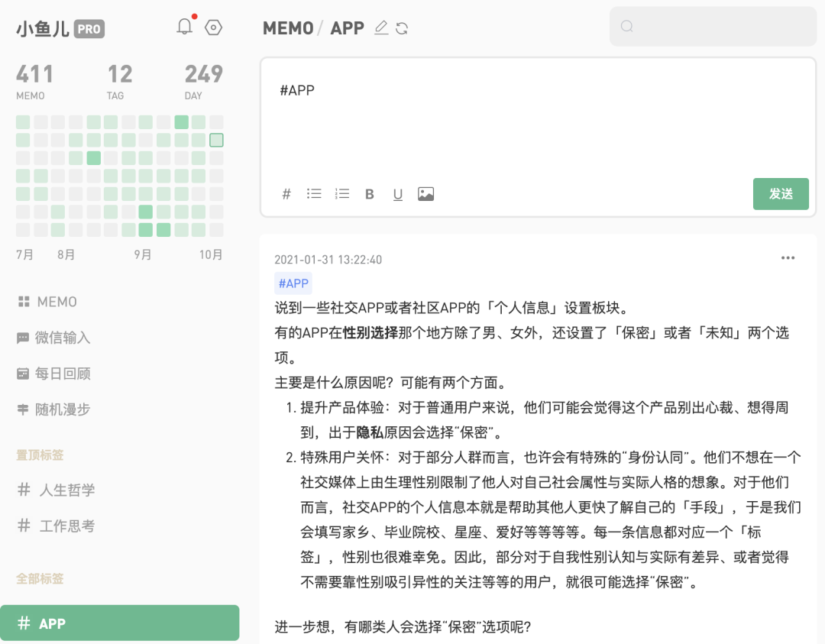Click the search magnifier icon

pyautogui.click(x=626, y=26)
